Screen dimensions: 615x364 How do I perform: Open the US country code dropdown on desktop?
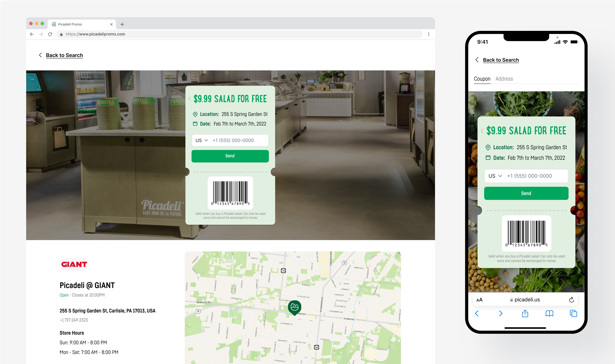202,140
